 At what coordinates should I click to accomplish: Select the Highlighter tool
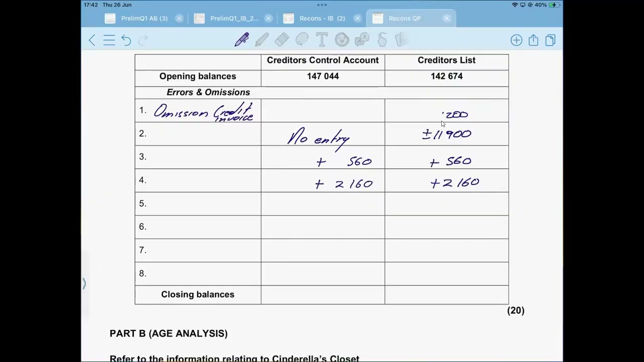pyautogui.click(x=262, y=40)
